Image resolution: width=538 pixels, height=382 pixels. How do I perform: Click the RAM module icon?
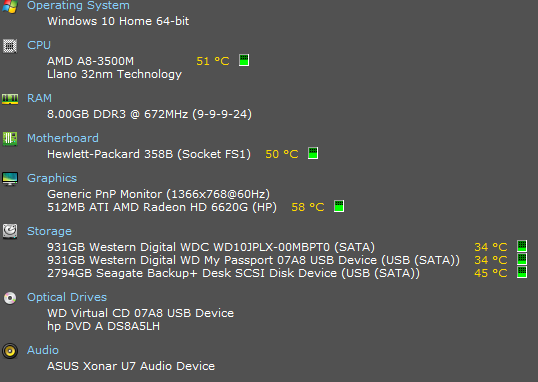coord(10,99)
